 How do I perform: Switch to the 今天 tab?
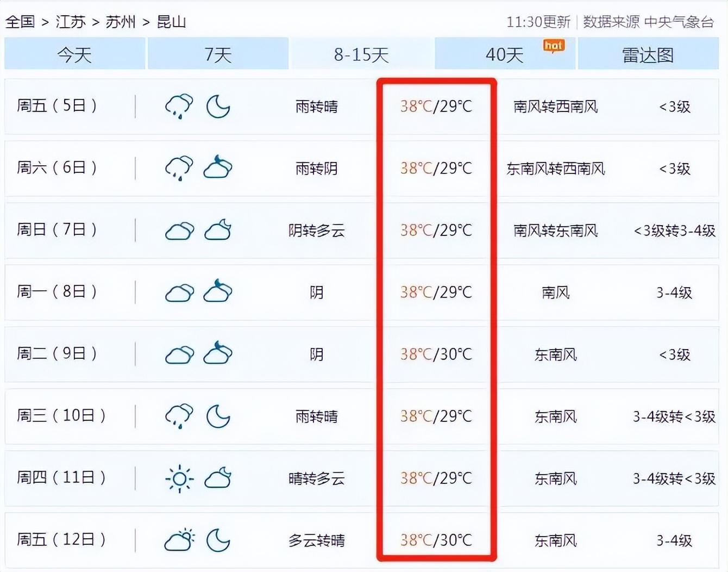pyautogui.click(x=74, y=54)
